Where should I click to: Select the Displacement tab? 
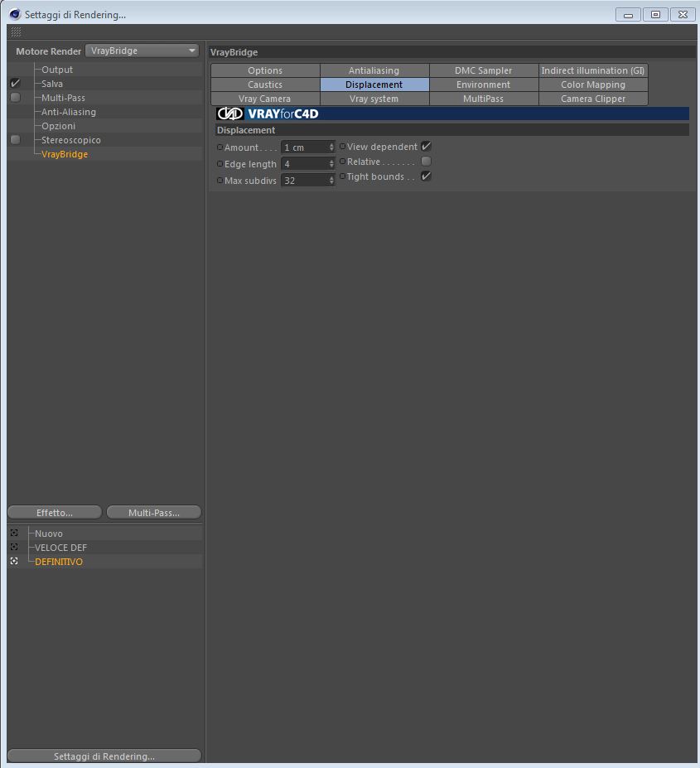coord(374,85)
